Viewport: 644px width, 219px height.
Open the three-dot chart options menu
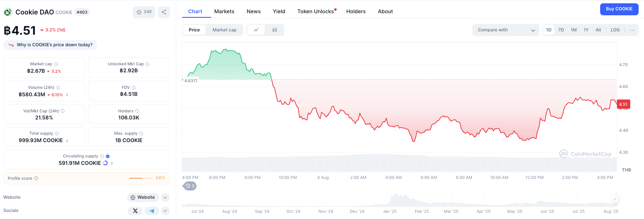[632, 30]
